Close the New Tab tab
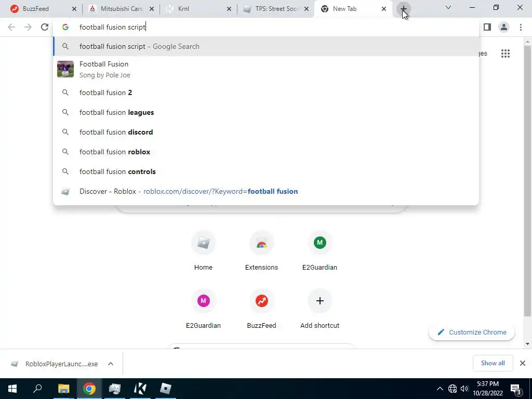The width and height of the screenshot is (532, 399). [384, 9]
